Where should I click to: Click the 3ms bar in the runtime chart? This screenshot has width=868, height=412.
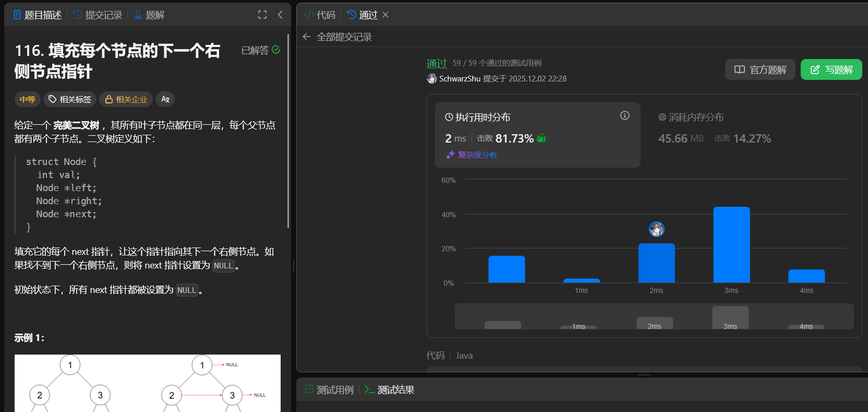731,244
